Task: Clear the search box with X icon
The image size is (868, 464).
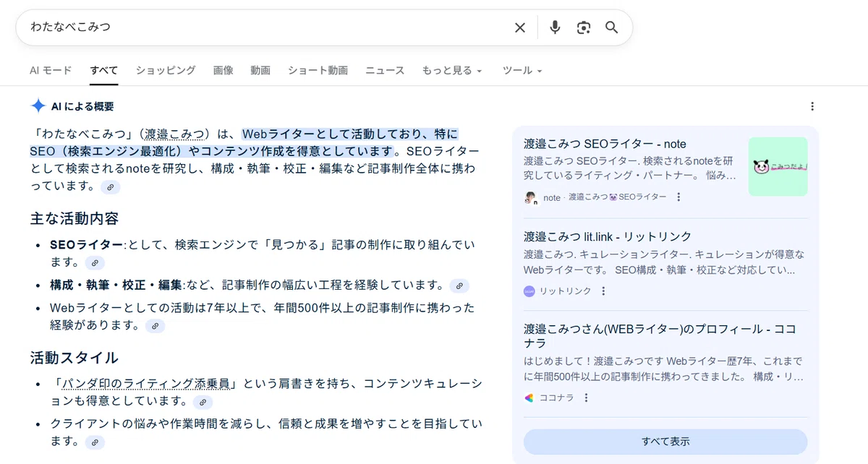Action: [x=519, y=27]
